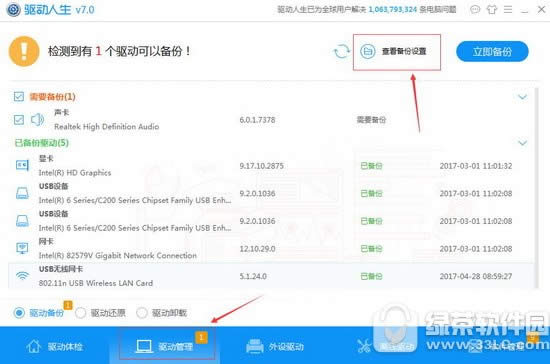Screen dimensions: 550x364
Task: Click the orange exclamation warning icon
Action: 24,51
